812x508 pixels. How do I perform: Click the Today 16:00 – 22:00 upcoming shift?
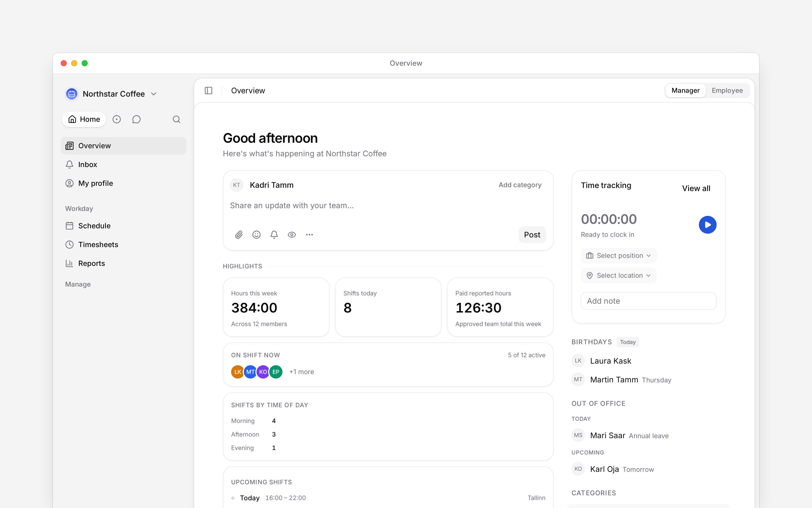point(388,498)
